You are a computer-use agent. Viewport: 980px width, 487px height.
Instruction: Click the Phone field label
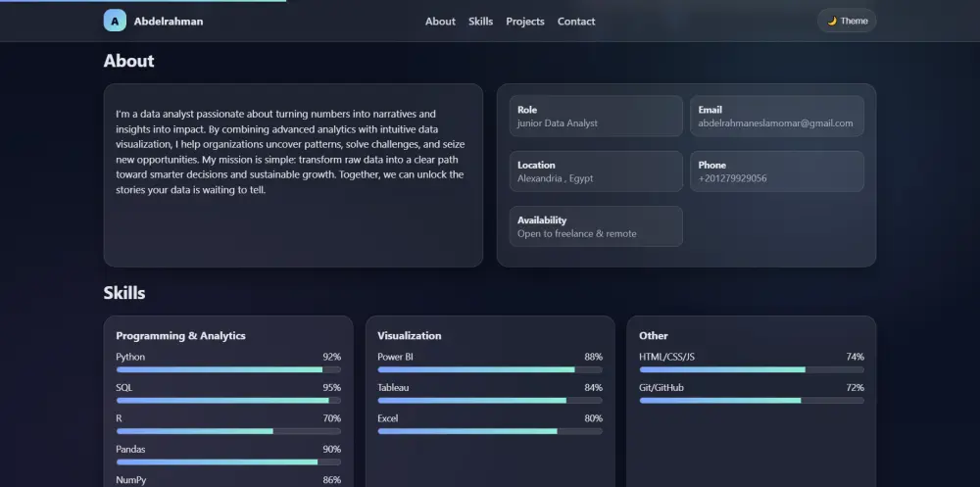tap(711, 165)
